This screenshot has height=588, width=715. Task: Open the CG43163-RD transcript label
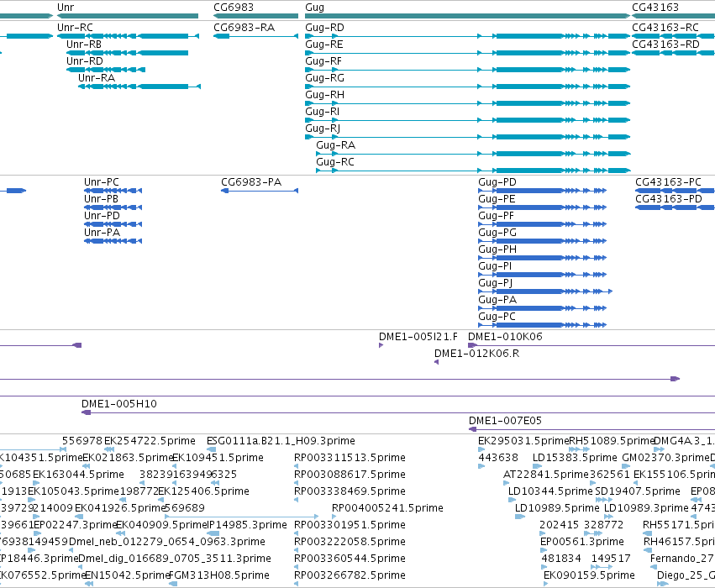(665, 45)
